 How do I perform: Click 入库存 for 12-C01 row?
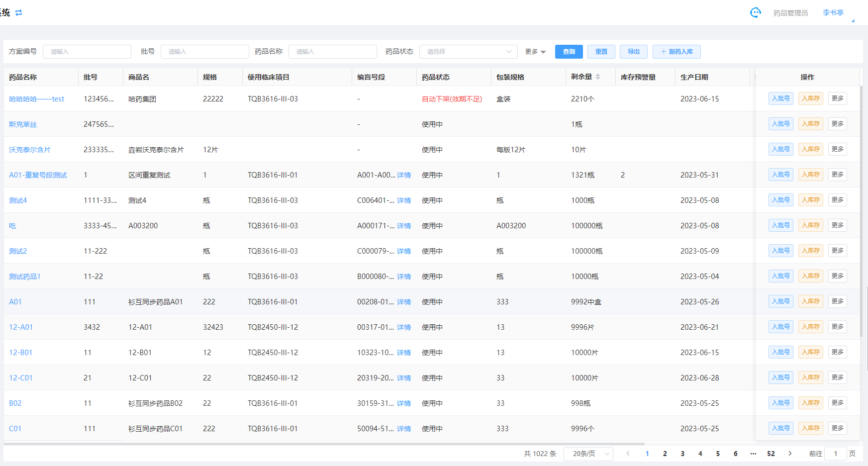[x=811, y=377]
